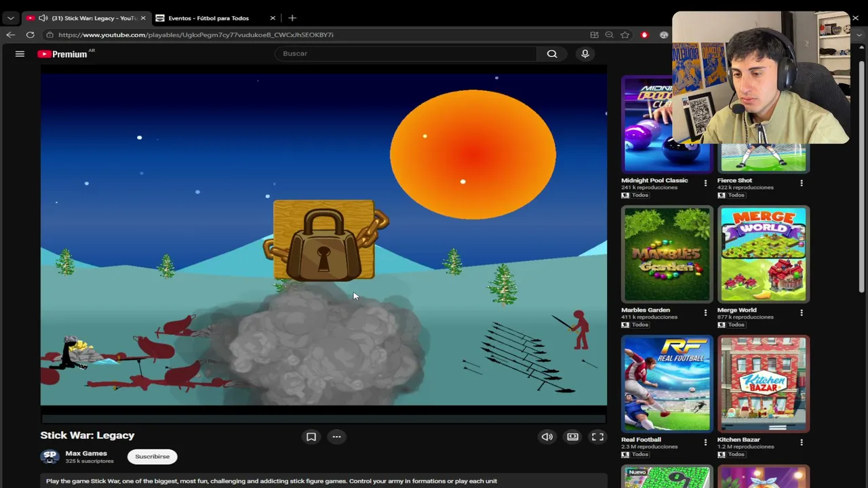This screenshot has width=868, height=488.
Task: Open a new browser tab
Action: point(292,18)
